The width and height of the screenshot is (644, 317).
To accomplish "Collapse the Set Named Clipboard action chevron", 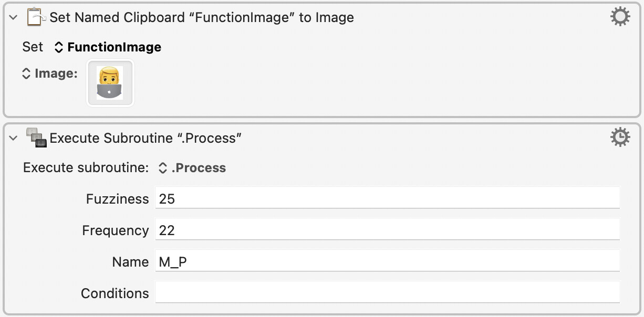I will coord(14,17).
